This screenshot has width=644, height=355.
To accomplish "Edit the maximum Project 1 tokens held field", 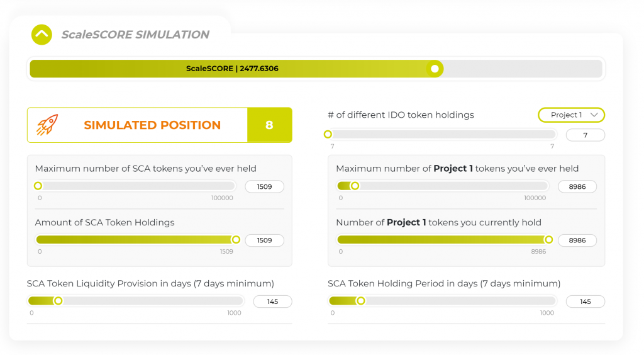I will point(577,186).
